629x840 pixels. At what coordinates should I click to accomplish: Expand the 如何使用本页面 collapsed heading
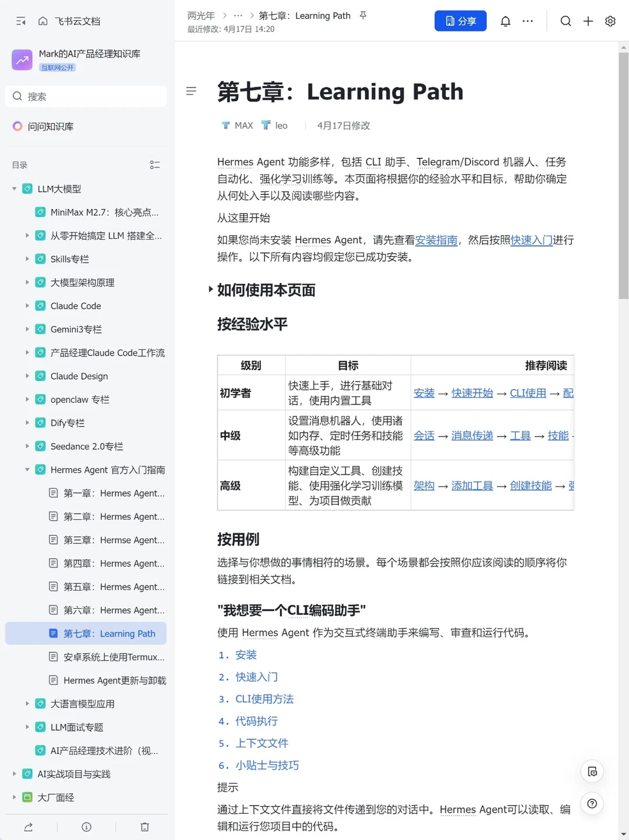[211, 289]
